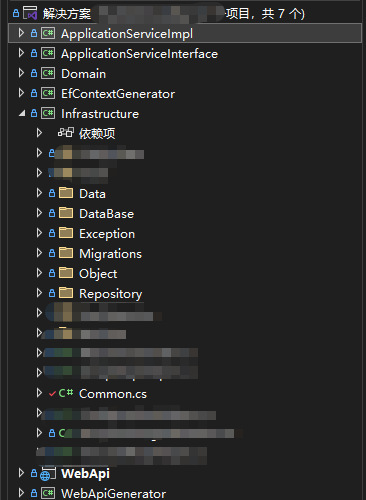Select the solution root node 解决方案
This screenshot has height=500, width=366.
click(x=67, y=14)
